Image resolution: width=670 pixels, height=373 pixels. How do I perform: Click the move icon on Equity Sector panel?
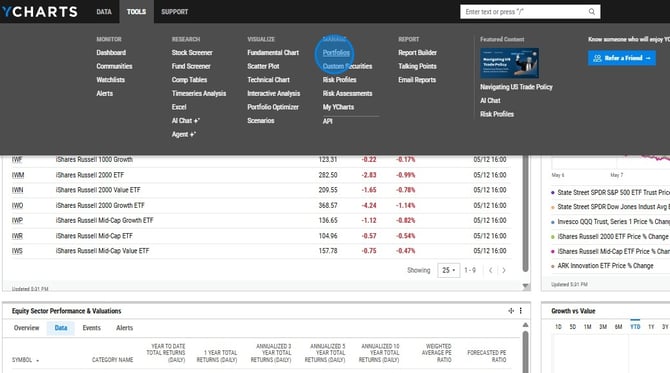[511, 311]
